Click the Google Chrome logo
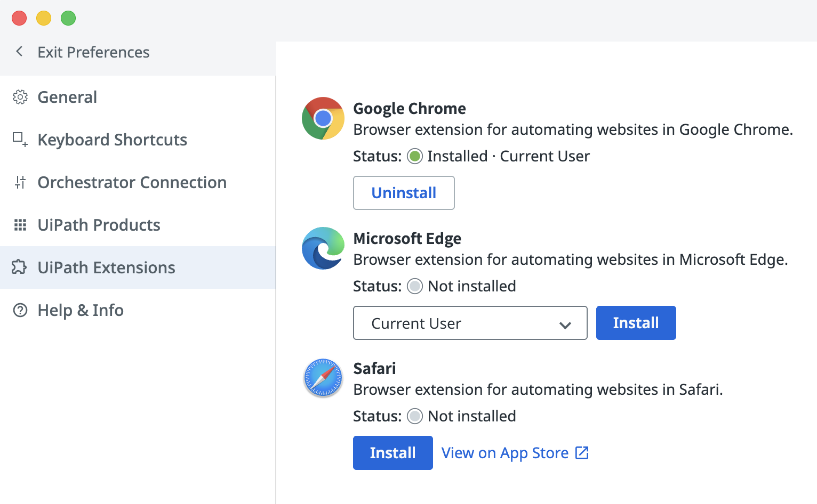Viewport: 817px width, 504px height. pyautogui.click(x=323, y=118)
